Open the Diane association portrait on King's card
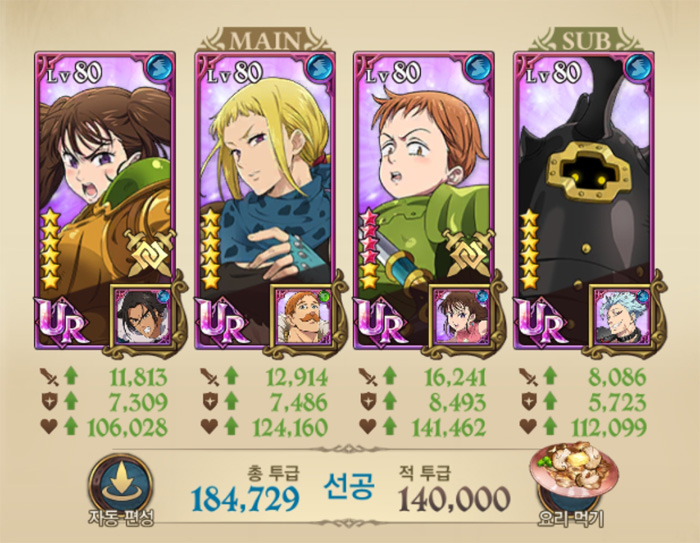Image resolution: width=700 pixels, height=543 pixels. (462, 317)
